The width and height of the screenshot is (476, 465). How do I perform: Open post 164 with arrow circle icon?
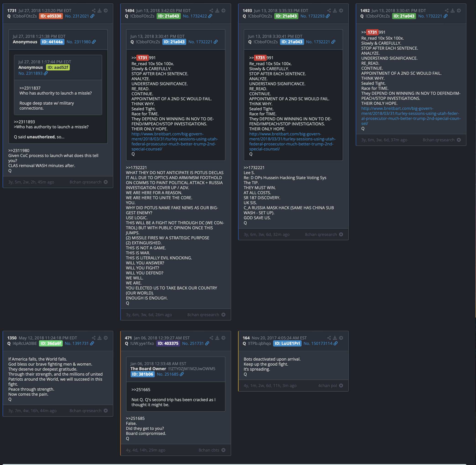pyautogui.click(x=341, y=338)
